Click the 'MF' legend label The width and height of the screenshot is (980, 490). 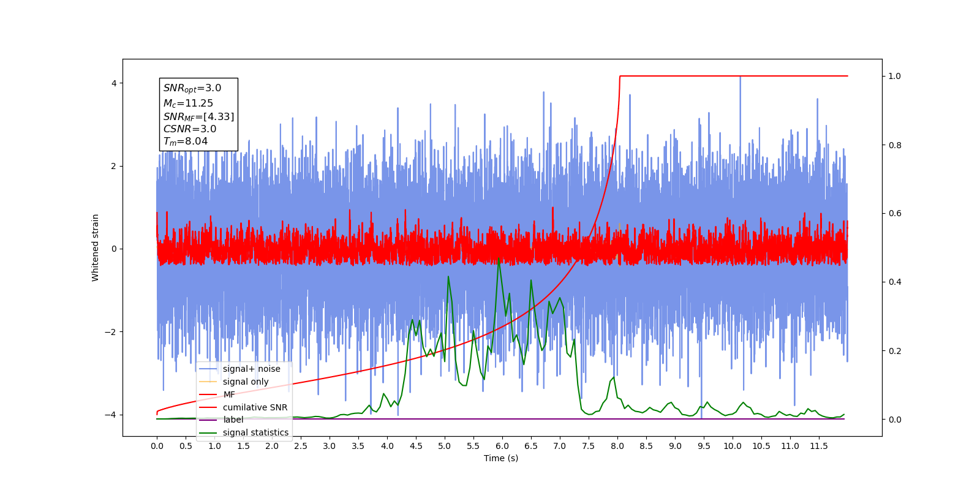point(229,394)
